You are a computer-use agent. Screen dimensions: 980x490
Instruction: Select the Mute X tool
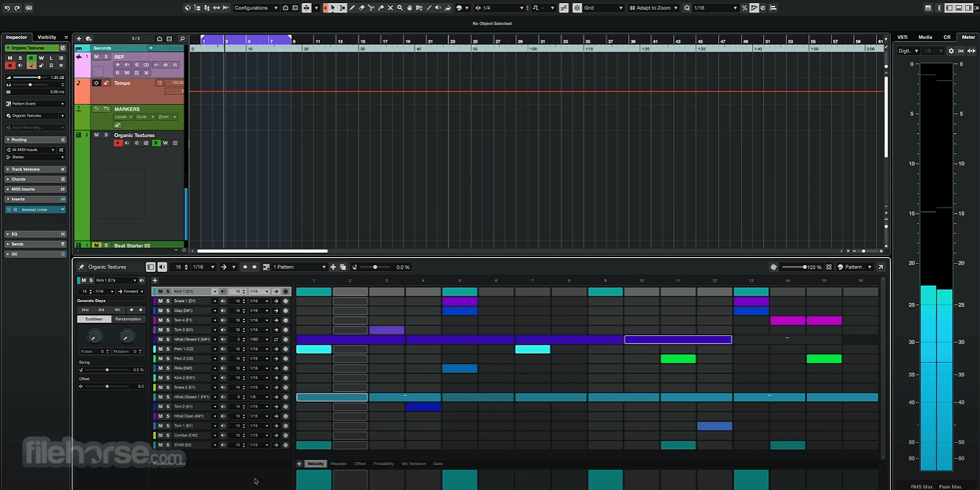390,7
